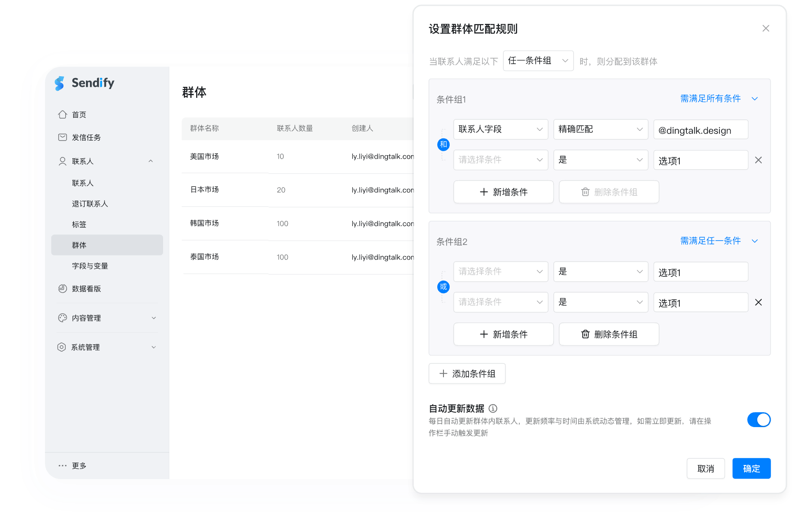Toggle the 自动更新数据 switch off

pos(759,420)
